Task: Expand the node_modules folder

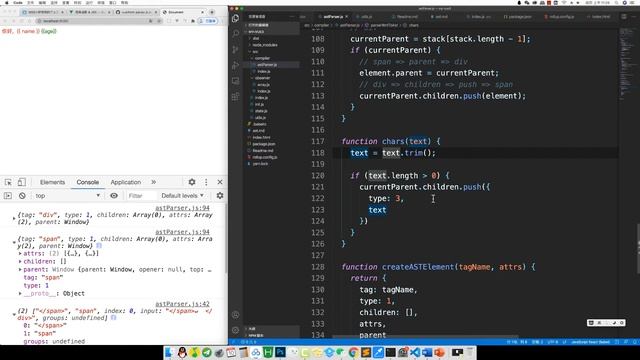Action: [264, 45]
